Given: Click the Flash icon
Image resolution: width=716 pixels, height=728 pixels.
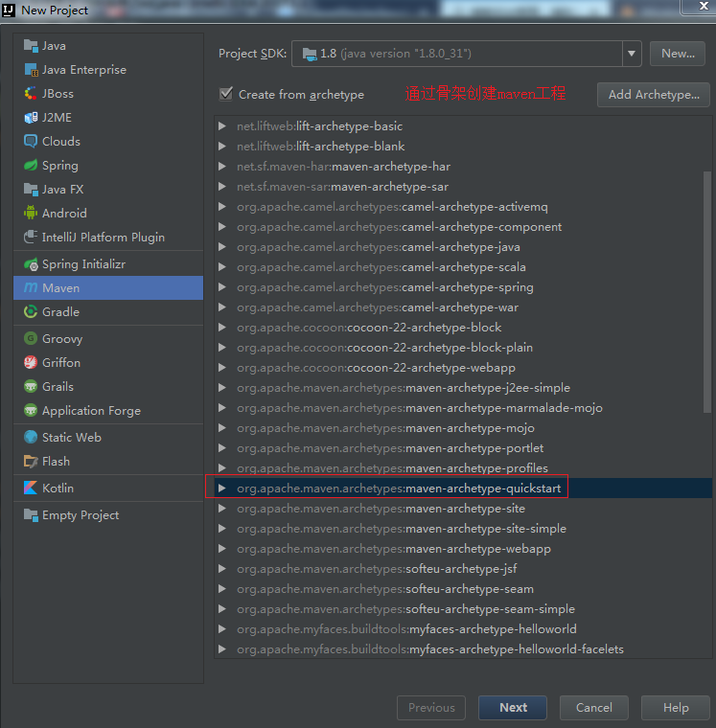Looking at the screenshot, I should pyautogui.click(x=31, y=462).
